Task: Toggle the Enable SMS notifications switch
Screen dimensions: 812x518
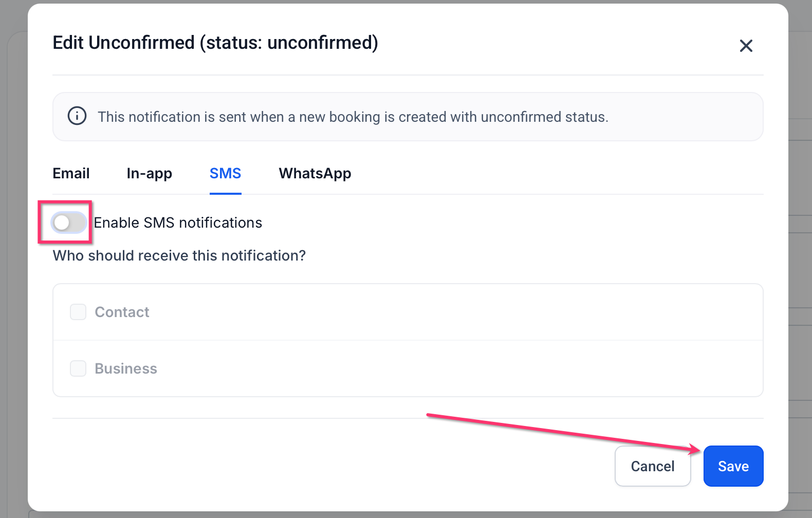Action: (x=69, y=223)
